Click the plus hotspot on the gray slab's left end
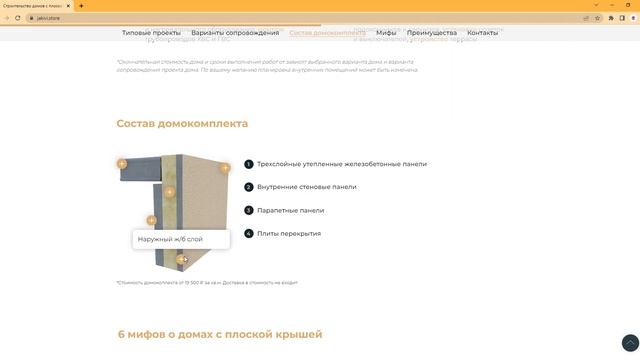Image resolution: width=640 pixels, height=360 pixels. click(x=122, y=164)
